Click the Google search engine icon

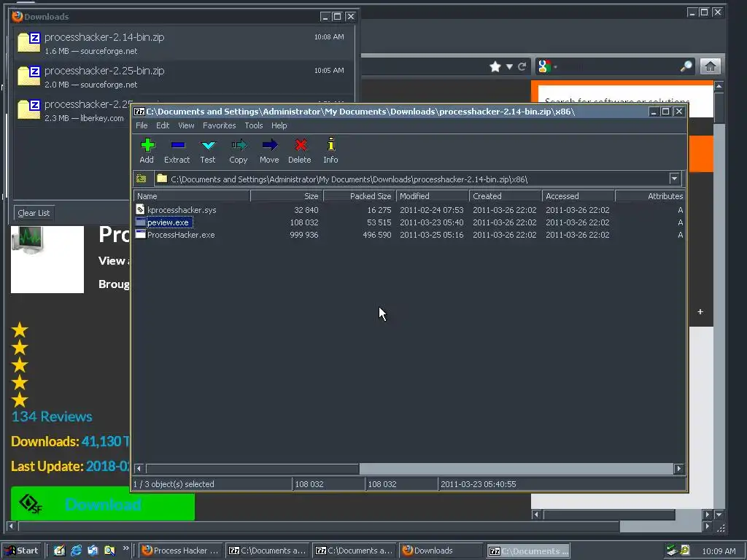(x=544, y=66)
